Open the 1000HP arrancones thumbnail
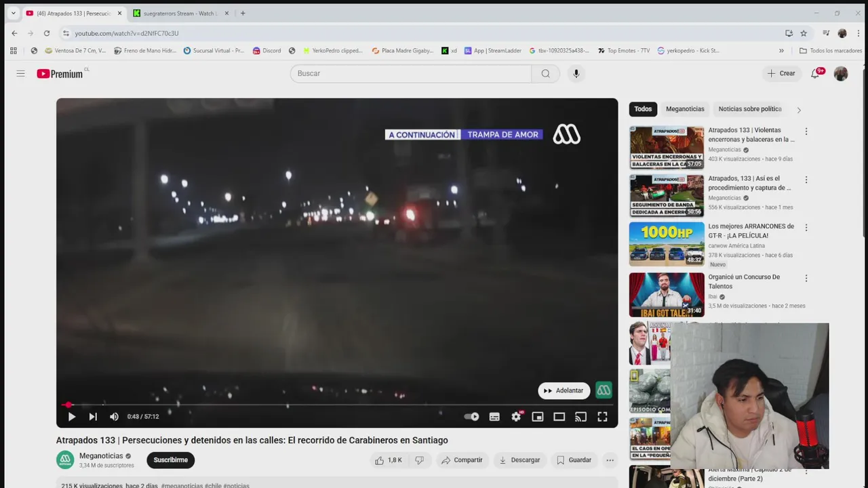Screen dimensions: 868x488 pyautogui.click(x=667, y=244)
